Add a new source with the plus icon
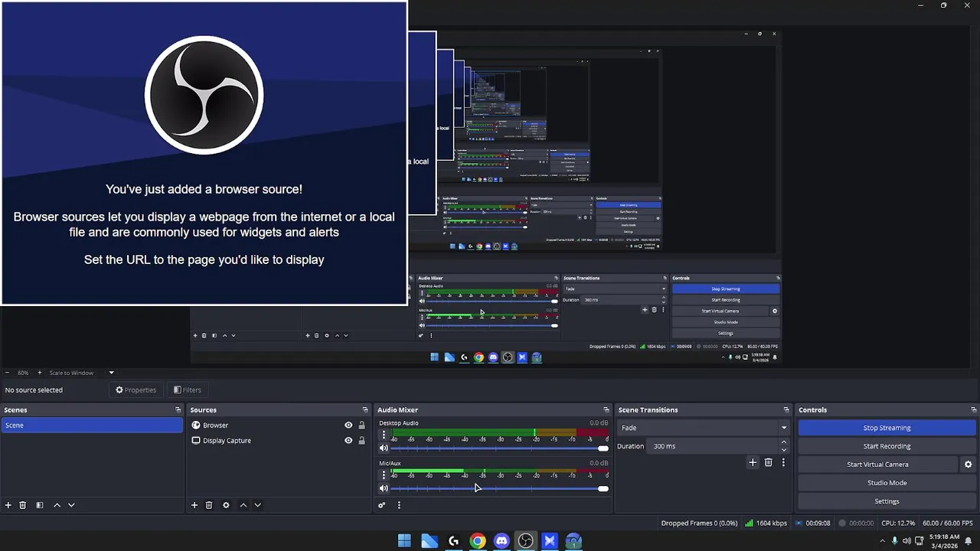The width and height of the screenshot is (980, 551). click(194, 505)
